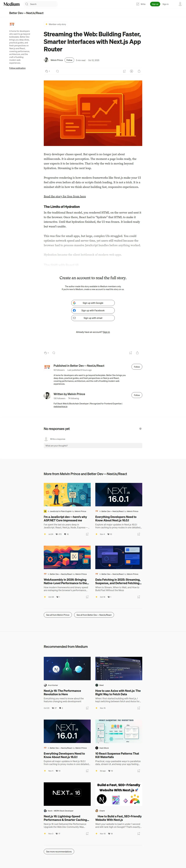Follow Melvin Prince next to the byline
Image resolution: width=186 pixels, height=868 pixels.
69,60
